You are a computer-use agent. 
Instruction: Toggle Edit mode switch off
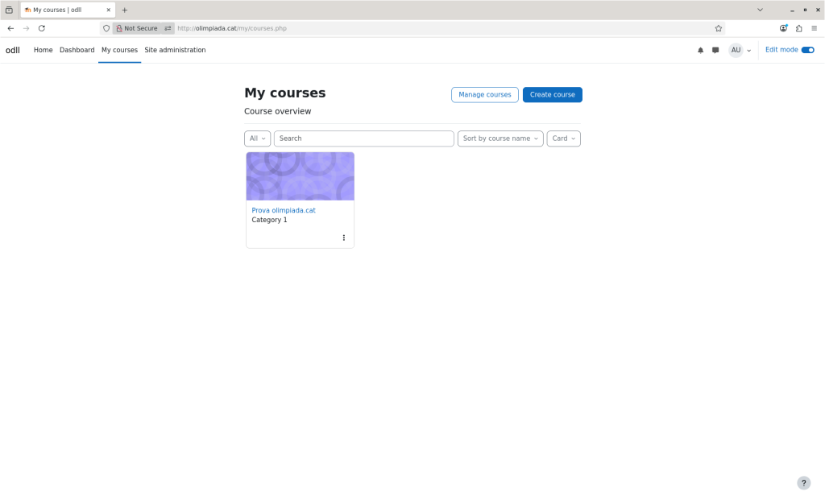[x=807, y=50]
